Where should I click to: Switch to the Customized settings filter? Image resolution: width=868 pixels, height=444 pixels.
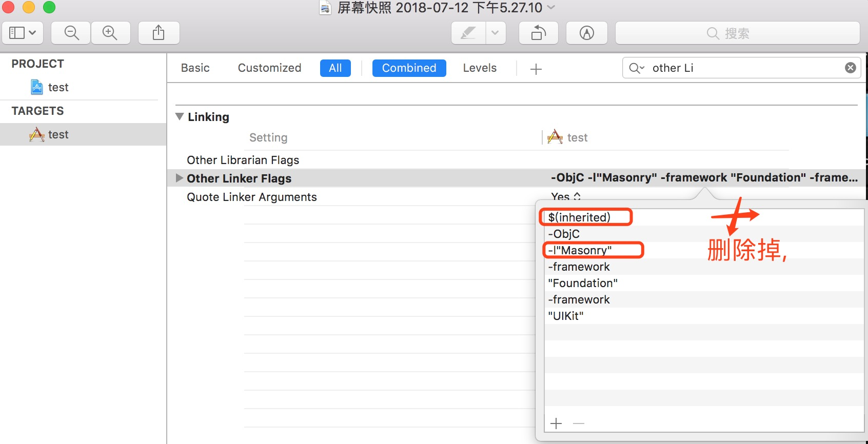tap(269, 68)
